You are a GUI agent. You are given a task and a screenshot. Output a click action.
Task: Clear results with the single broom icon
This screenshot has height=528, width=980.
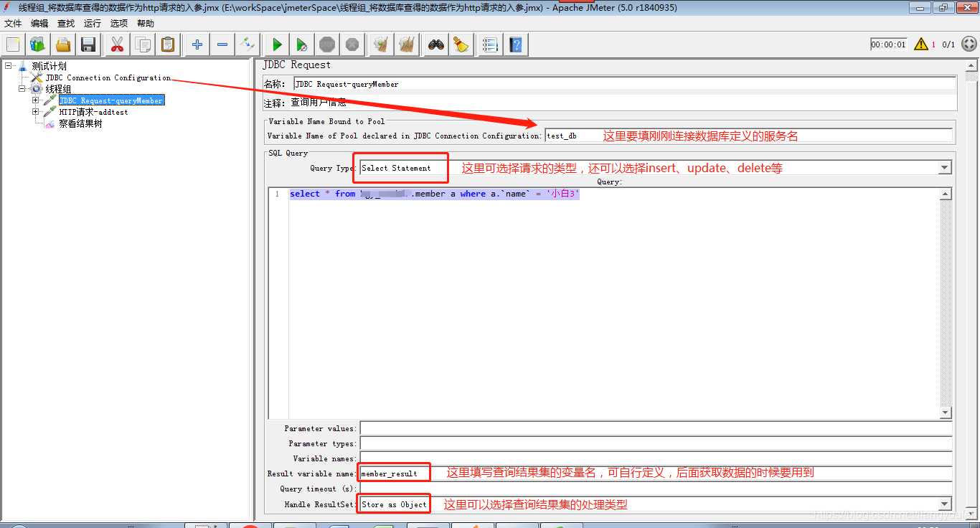[382, 44]
